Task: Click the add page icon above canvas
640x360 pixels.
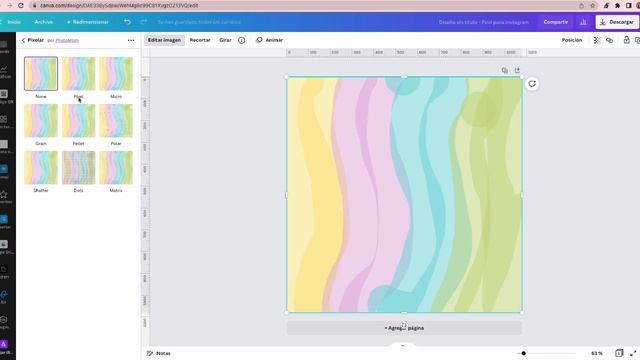Action: coord(517,70)
